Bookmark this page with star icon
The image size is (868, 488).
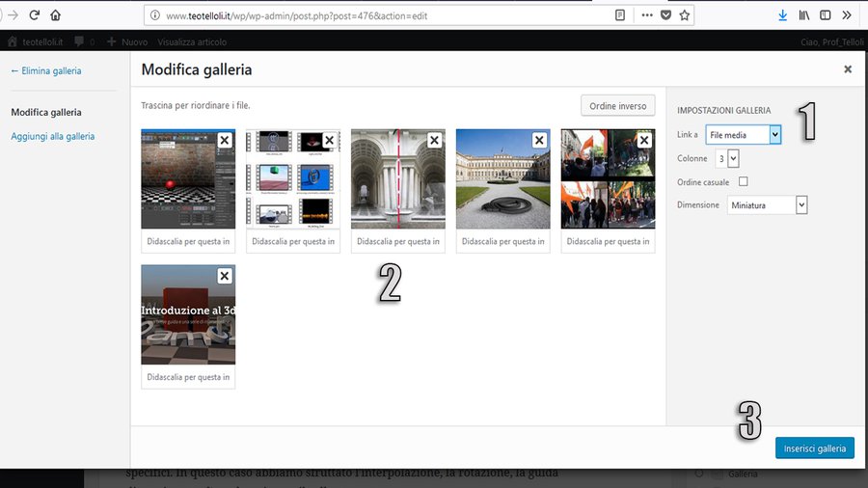point(685,15)
